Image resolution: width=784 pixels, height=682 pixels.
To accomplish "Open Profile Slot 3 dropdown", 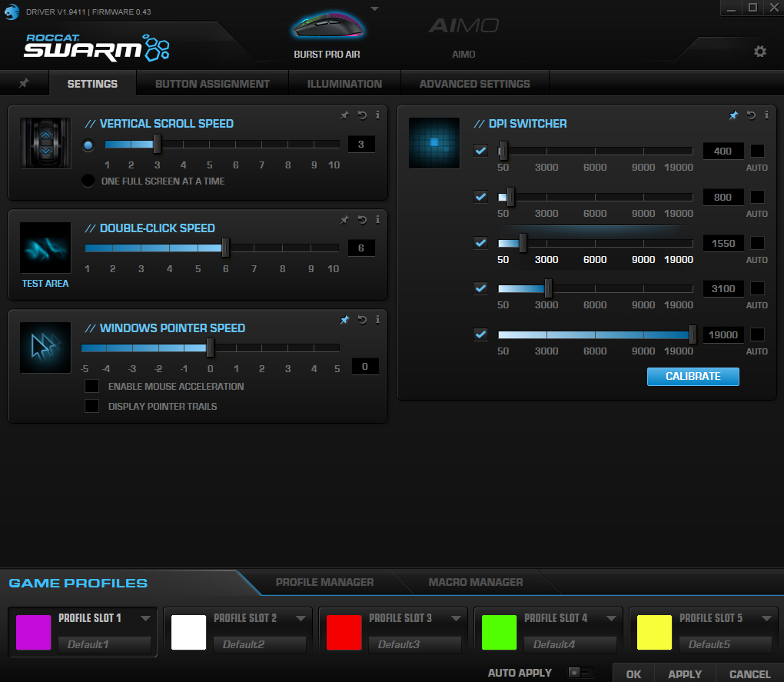I will (456, 618).
